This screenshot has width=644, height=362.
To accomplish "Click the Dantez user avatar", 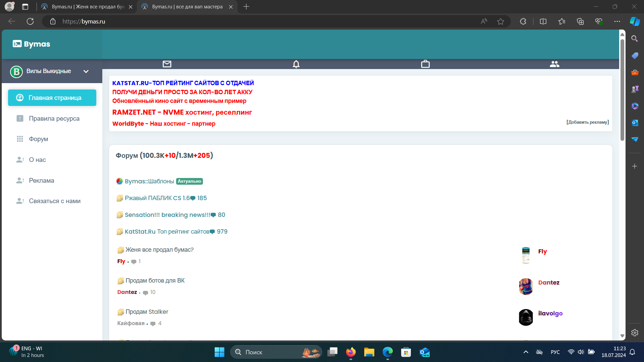I will [526, 287].
